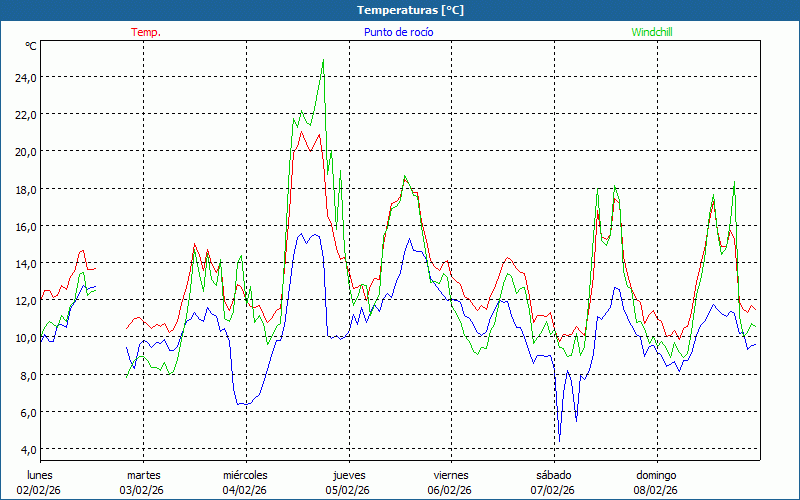This screenshot has width=800, height=500.
Task: Click the 24,0 y-axis value
Action: pyautogui.click(x=24, y=77)
